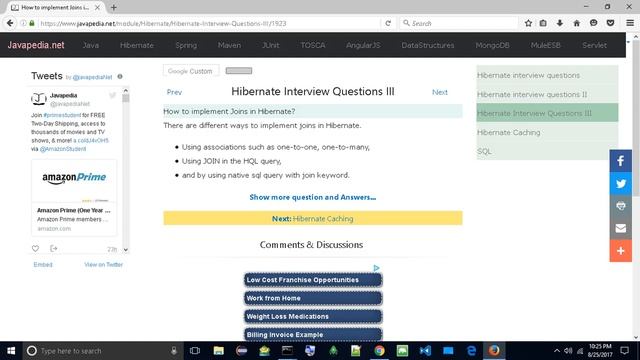Viewport: 640px width, 360px height.
Task: Share page on Facebook side button
Action: (620, 161)
